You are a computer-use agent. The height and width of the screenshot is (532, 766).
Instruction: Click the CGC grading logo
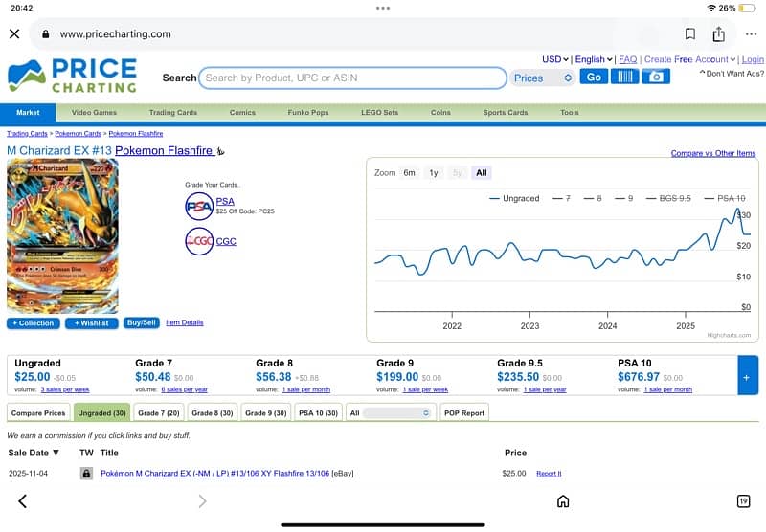tap(199, 241)
